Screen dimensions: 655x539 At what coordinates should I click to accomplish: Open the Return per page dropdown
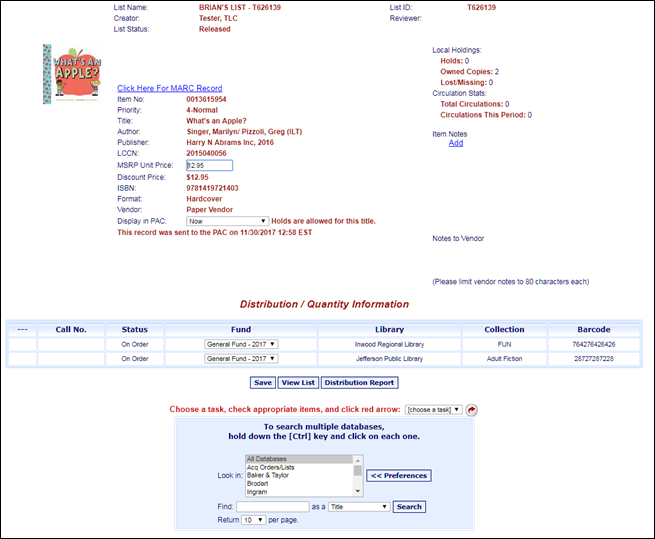(x=253, y=520)
